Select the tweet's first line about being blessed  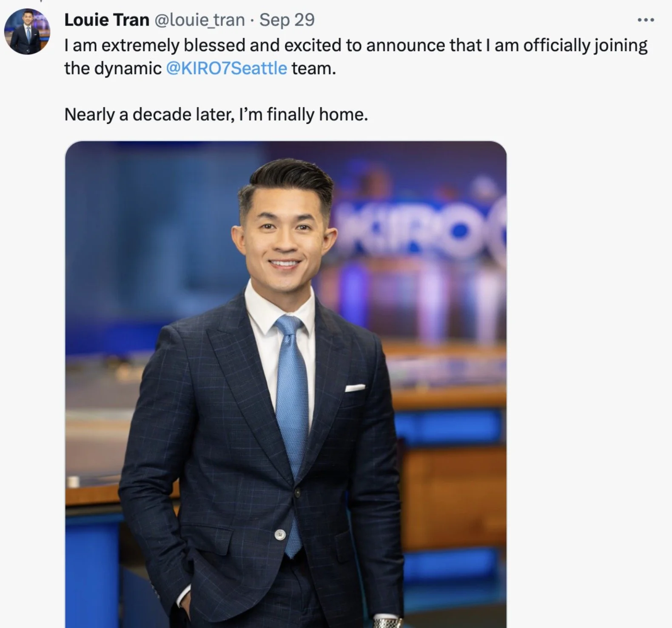[356, 46]
